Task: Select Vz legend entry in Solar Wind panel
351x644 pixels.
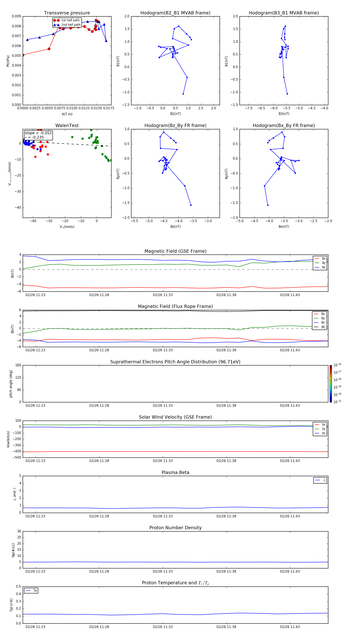Action: coord(320,433)
